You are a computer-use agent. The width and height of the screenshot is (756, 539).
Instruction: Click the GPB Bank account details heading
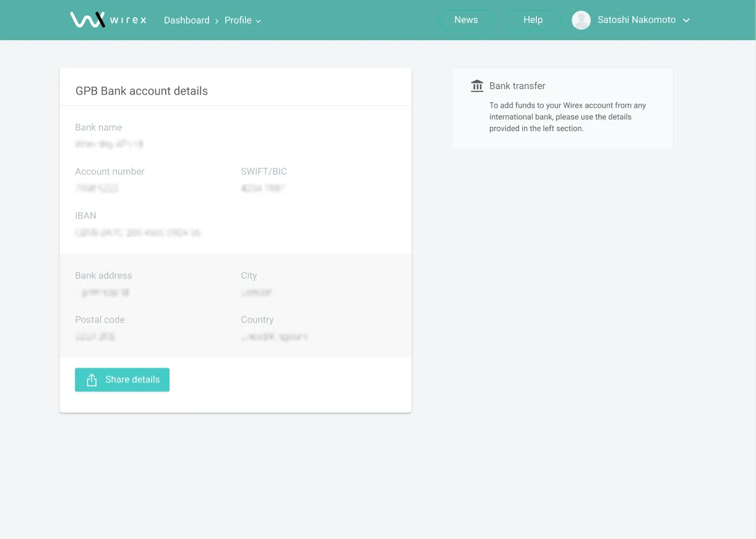coord(141,91)
